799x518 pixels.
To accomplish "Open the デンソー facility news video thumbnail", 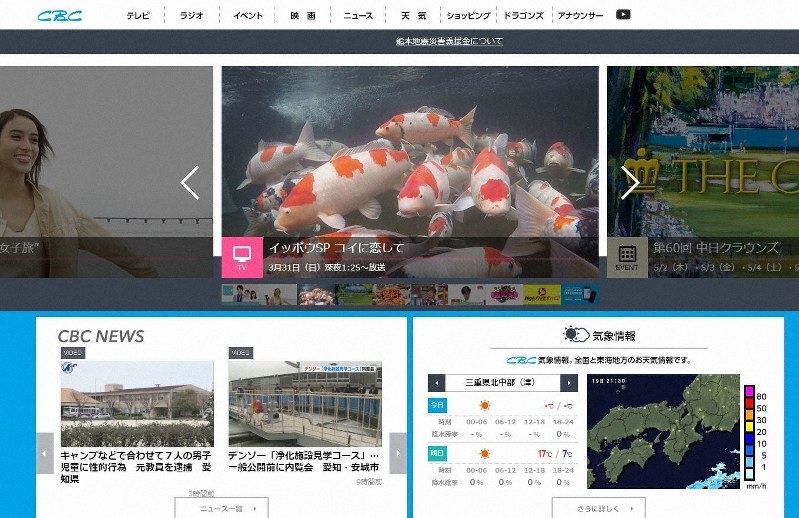I will [x=305, y=404].
